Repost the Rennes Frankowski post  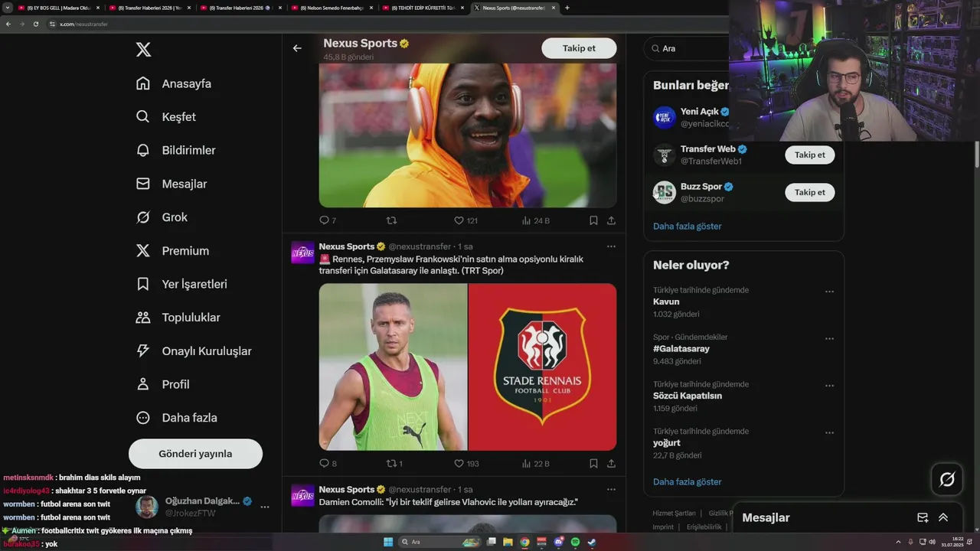pyautogui.click(x=394, y=463)
